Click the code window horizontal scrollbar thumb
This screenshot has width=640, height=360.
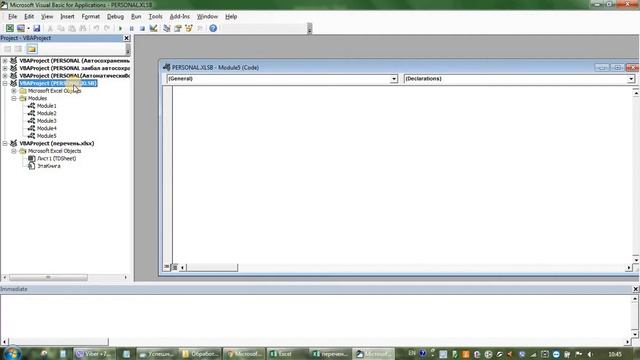[x=211, y=267]
